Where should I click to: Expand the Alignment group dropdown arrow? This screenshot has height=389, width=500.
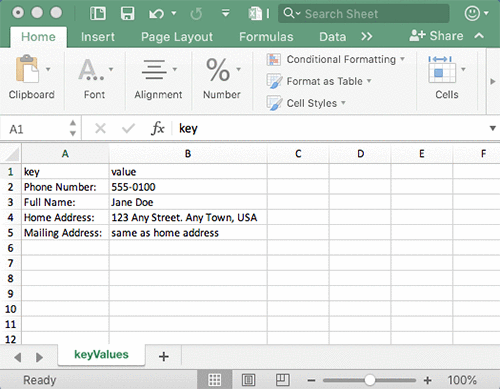(x=175, y=69)
